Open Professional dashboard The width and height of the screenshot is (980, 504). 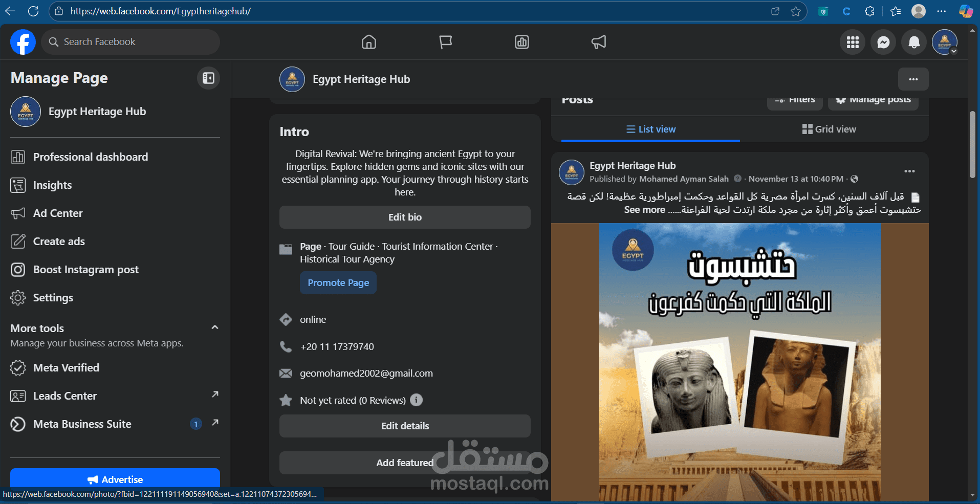115,157
